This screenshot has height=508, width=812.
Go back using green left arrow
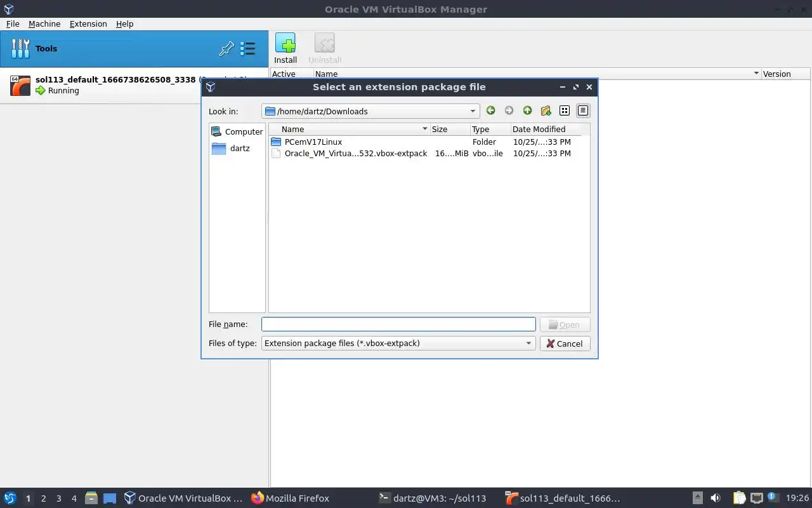point(490,110)
